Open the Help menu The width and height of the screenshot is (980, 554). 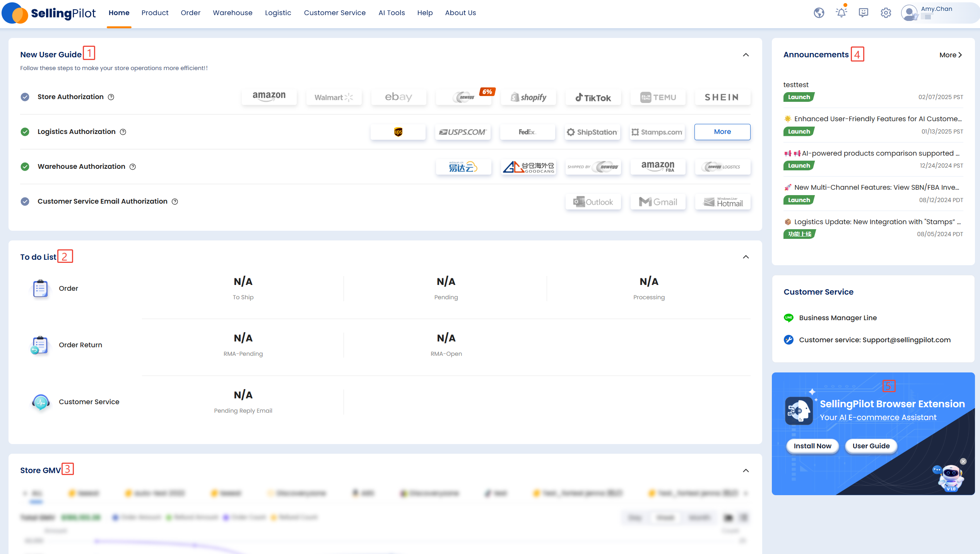425,13
